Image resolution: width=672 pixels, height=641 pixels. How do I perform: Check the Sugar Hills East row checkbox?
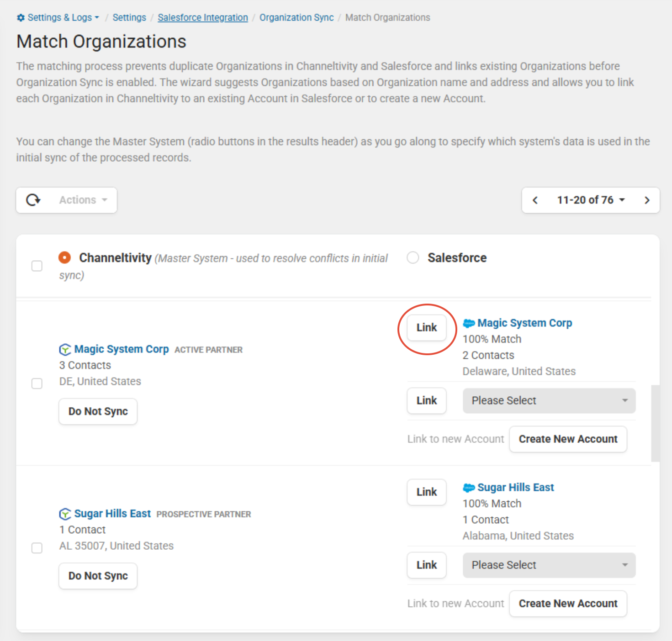pos(37,547)
